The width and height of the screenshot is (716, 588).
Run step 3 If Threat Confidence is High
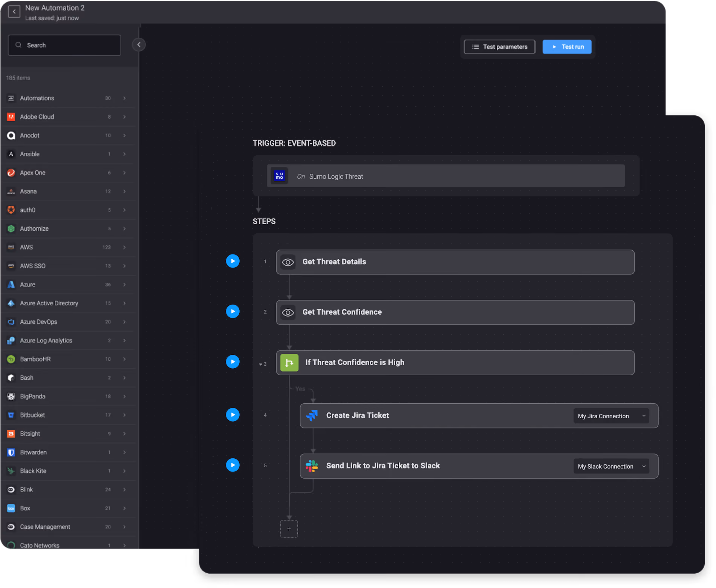click(233, 362)
